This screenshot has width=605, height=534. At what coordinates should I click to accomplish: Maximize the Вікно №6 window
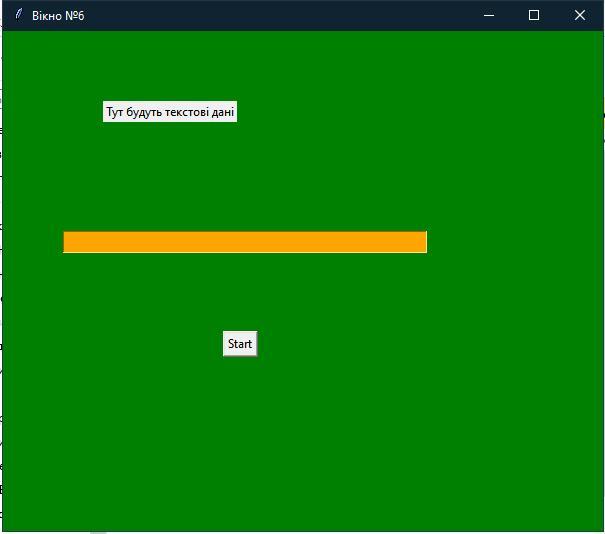(x=534, y=15)
